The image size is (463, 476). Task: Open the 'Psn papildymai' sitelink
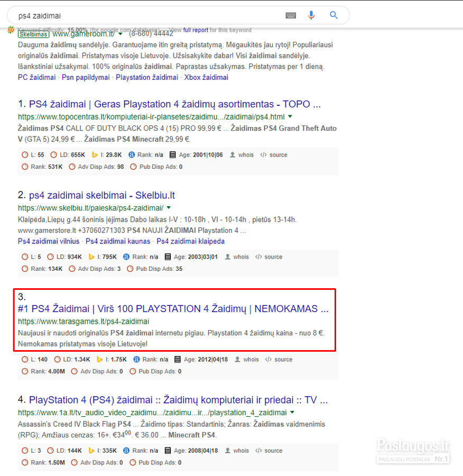(x=86, y=77)
